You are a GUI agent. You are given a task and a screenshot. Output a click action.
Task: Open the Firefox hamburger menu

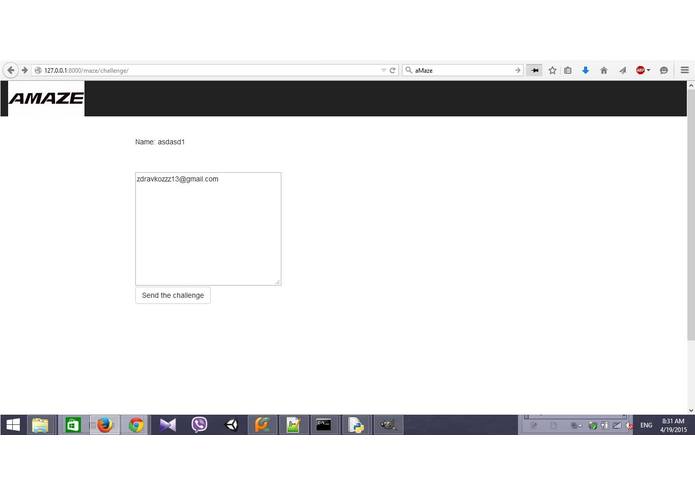(684, 70)
